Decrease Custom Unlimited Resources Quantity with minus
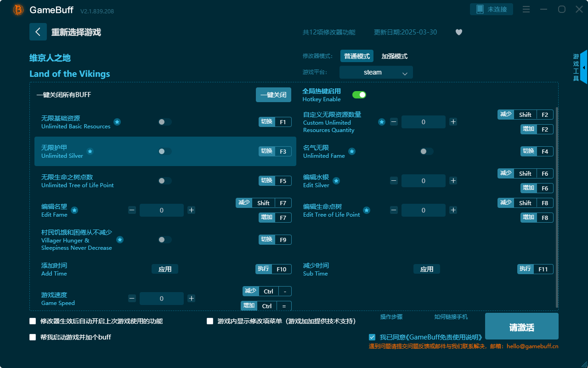This screenshot has height=368, width=588. [394, 122]
